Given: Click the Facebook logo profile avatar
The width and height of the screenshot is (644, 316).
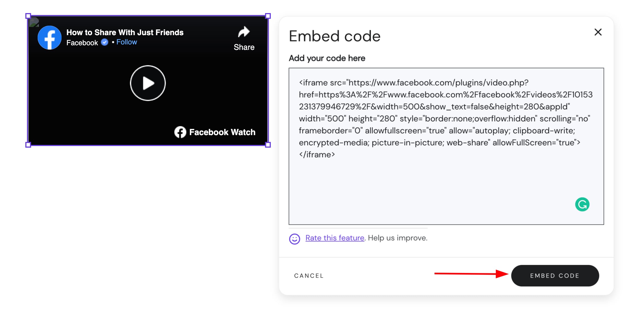Looking at the screenshot, I should [49, 38].
